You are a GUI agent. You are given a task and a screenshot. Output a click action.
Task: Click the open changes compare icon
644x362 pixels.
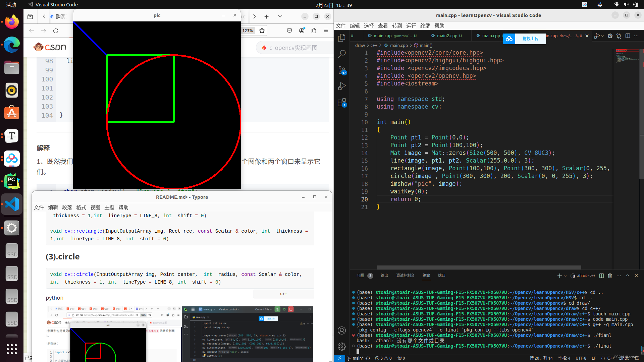tap(619, 36)
